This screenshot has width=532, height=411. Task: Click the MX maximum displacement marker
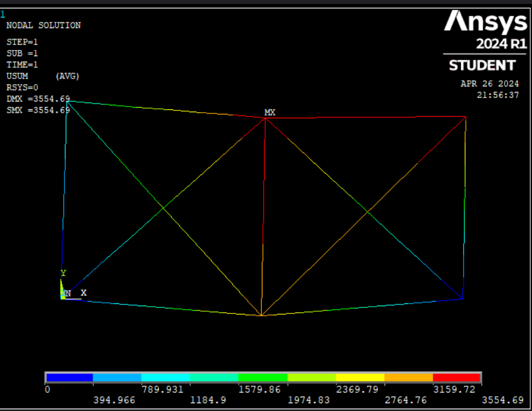270,112
